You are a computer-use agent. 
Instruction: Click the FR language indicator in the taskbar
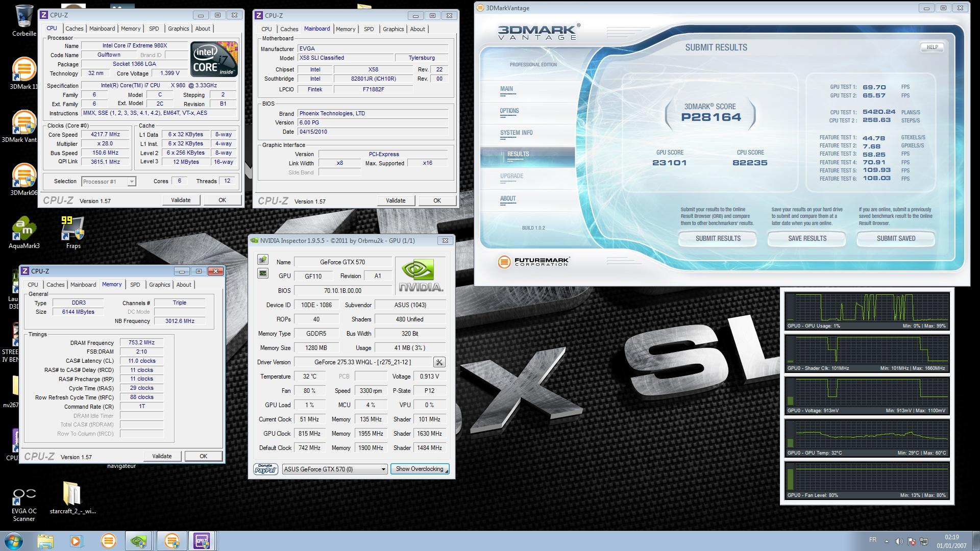click(872, 540)
